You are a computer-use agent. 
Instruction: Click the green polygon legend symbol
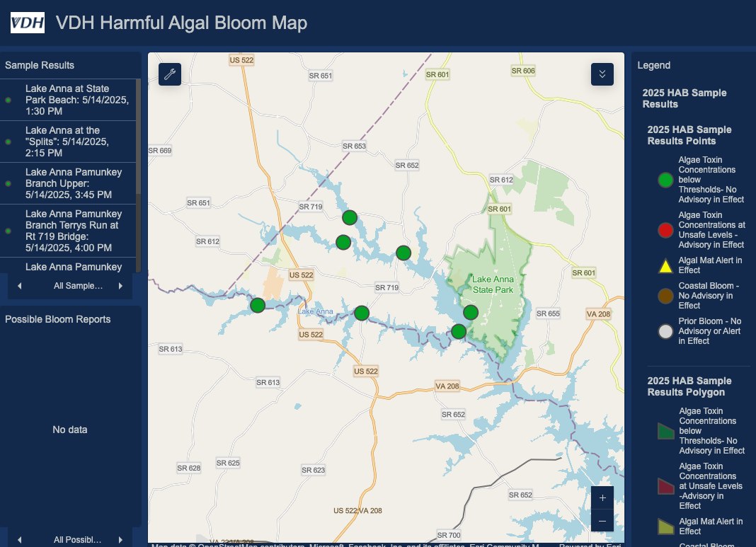point(666,431)
